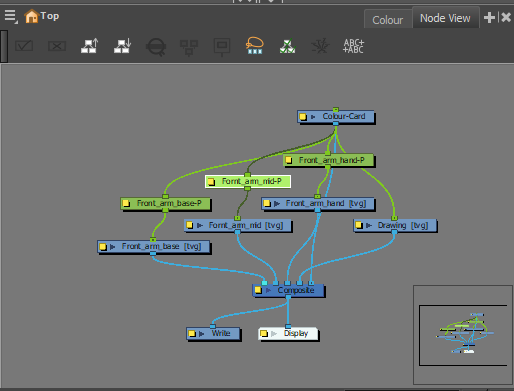
Task: Toggle Fornt_arm_mid-P yellow enable square
Action: click(211, 182)
